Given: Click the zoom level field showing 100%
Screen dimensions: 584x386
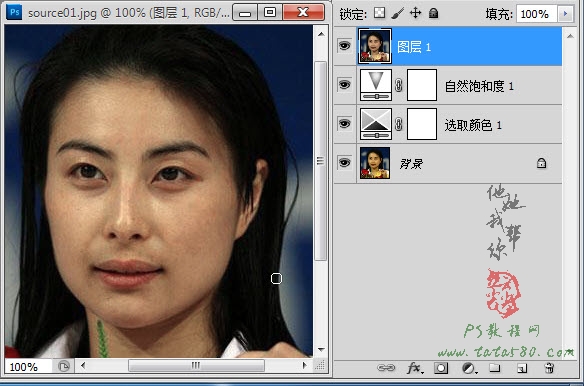Looking at the screenshot, I should pos(27,367).
